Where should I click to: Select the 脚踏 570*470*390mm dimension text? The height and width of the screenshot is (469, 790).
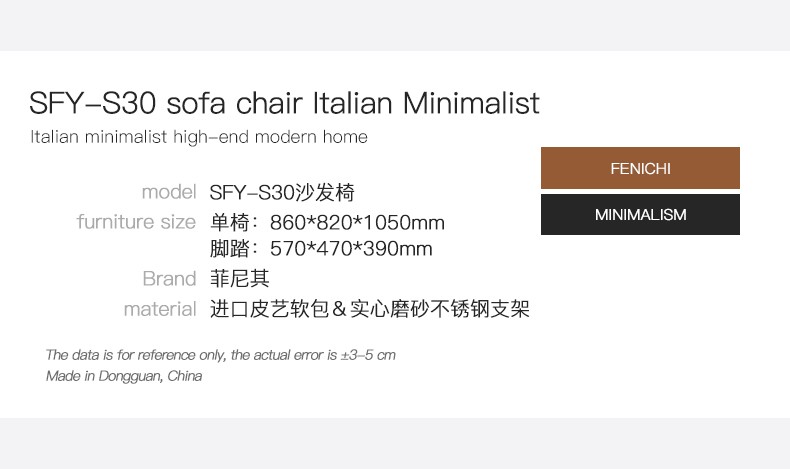(x=321, y=248)
